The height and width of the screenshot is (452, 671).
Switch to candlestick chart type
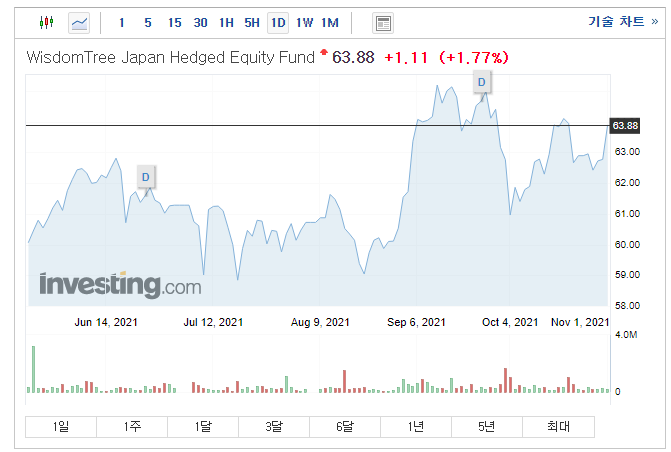(x=46, y=22)
